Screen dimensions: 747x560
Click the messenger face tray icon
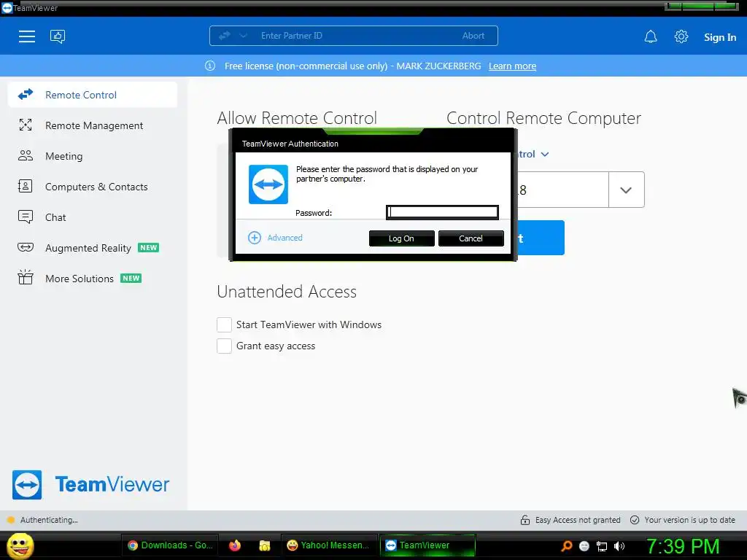(x=584, y=546)
